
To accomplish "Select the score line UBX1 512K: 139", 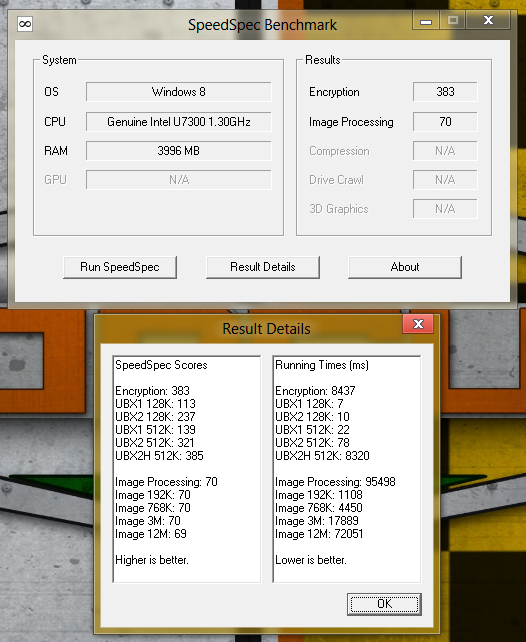I will [155, 430].
